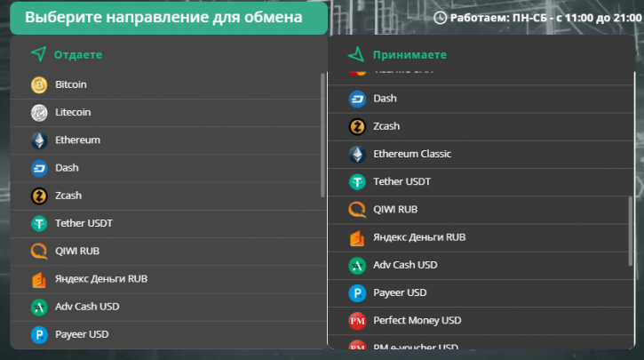Click the Выберите направление для обмена banner
The image size is (644, 360).
(169, 18)
